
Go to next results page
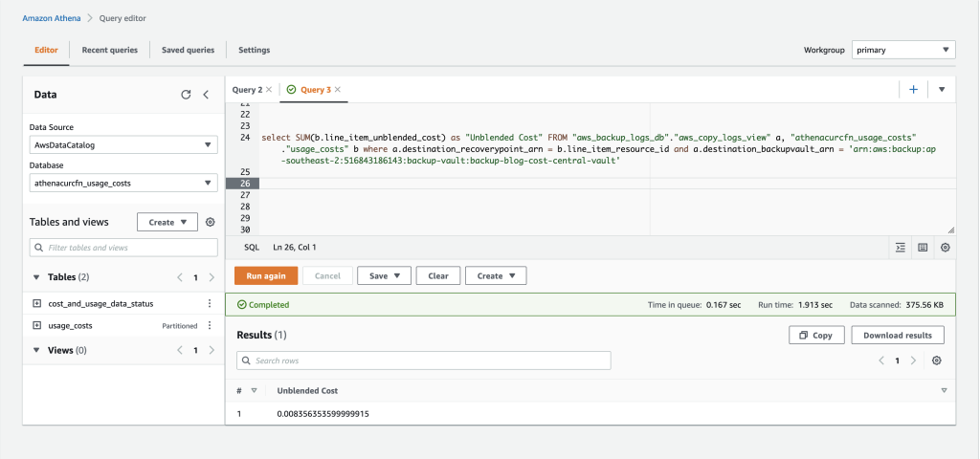pos(913,361)
